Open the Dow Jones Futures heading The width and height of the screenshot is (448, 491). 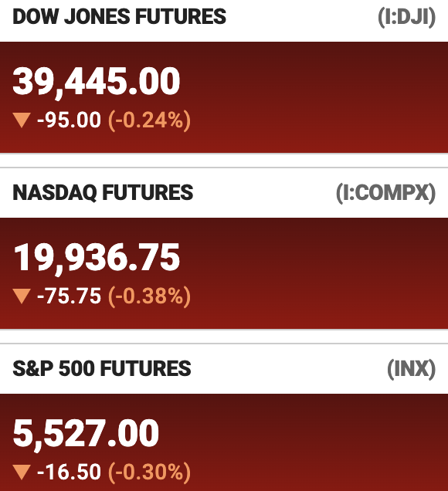[x=119, y=16]
